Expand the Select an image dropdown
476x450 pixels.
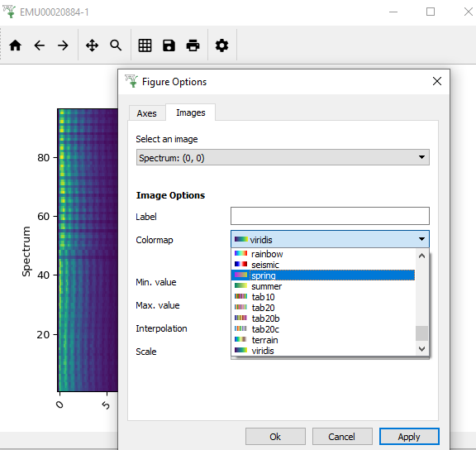pyautogui.click(x=283, y=157)
